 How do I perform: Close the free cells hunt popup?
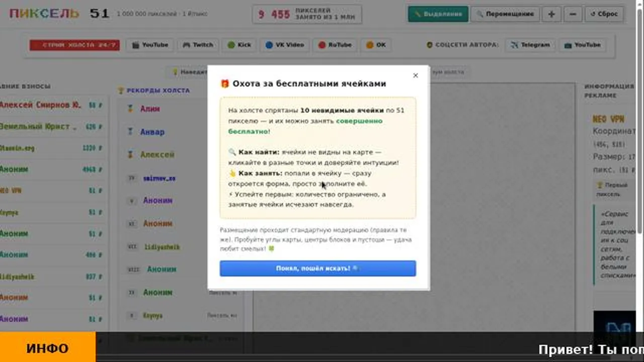point(415,75)
